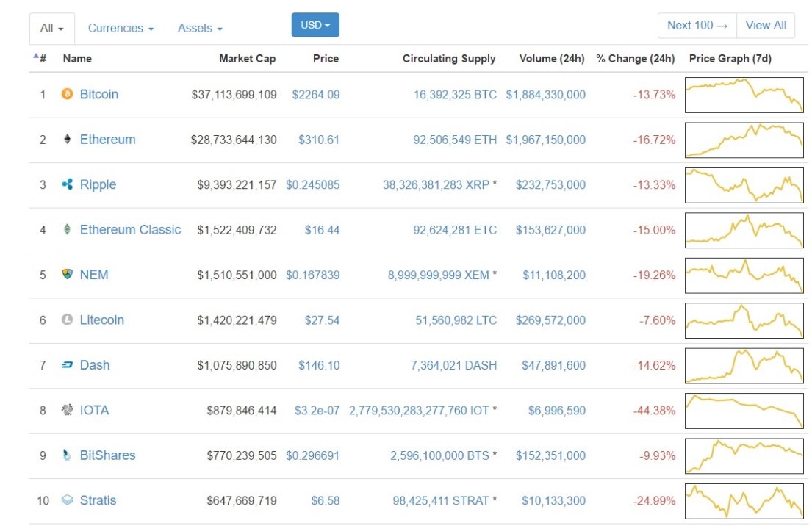The height and width of the screenshot is (526, 812).
Task: Open the Currencies dropdown
Action: click(120, 27)
